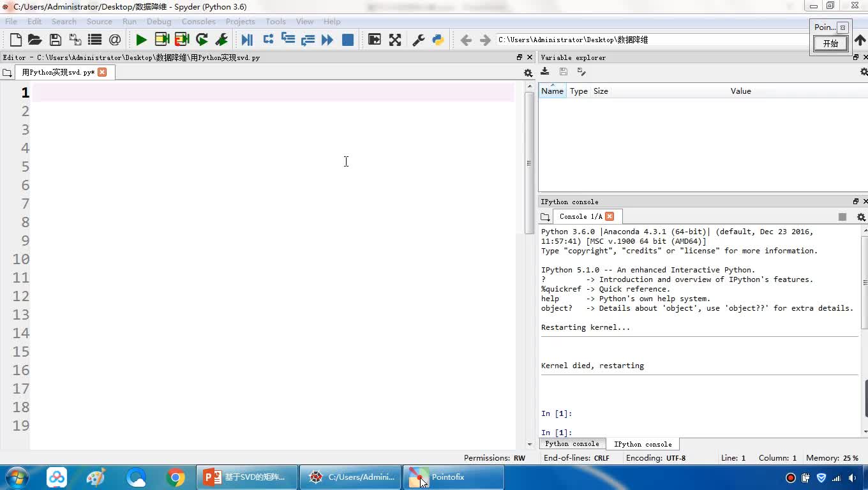Toggle fullscreen mode with the crossed-arrows icon
This screenshot has height=490, width=868.
[x=395, y=40]
